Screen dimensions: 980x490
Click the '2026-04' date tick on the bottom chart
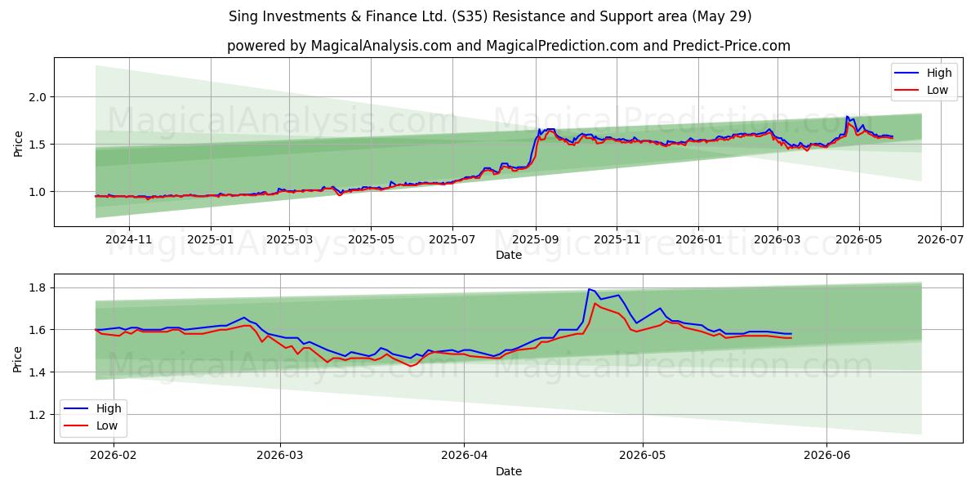pos(464,457)
